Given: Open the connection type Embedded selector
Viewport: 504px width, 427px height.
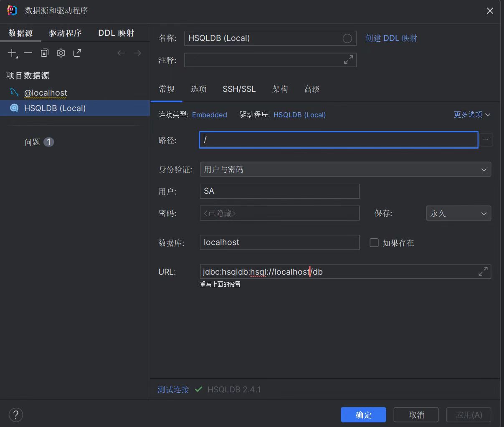Looking at the screenshot, I should coord(210,115).
